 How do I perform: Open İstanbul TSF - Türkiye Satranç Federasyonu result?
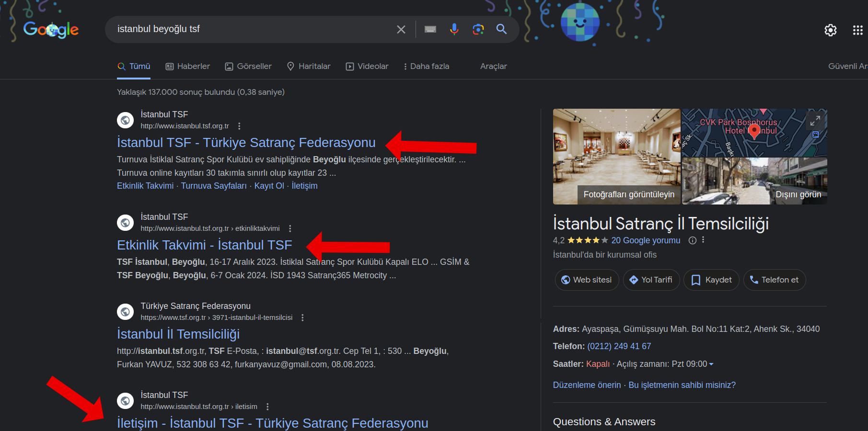(x=246, y=142)
